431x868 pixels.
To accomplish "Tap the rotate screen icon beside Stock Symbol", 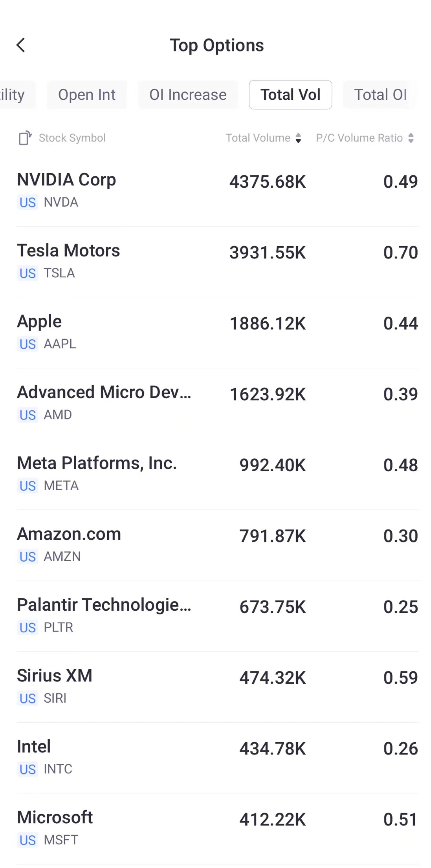I will pos(25,138).
